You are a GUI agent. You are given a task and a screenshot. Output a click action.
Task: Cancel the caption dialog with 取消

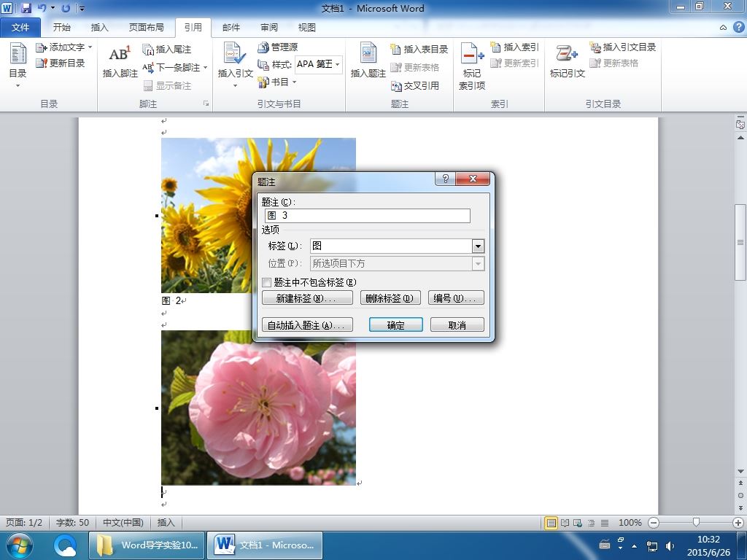click(x=457, y=325)
